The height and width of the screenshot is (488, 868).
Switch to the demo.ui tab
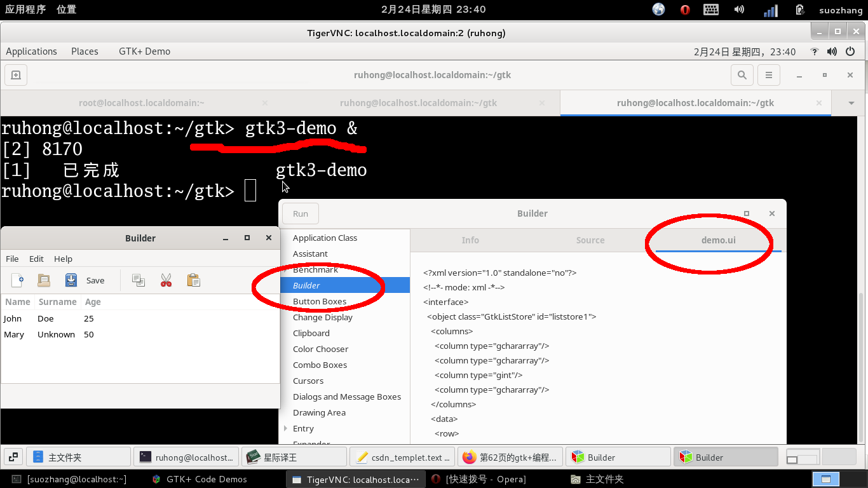tap(718, 240)
